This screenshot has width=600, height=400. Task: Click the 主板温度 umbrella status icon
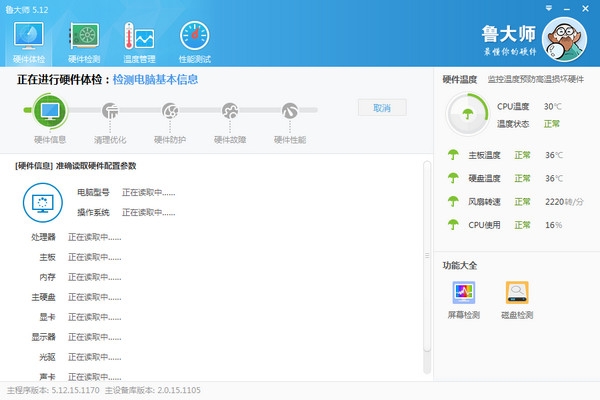454,155
